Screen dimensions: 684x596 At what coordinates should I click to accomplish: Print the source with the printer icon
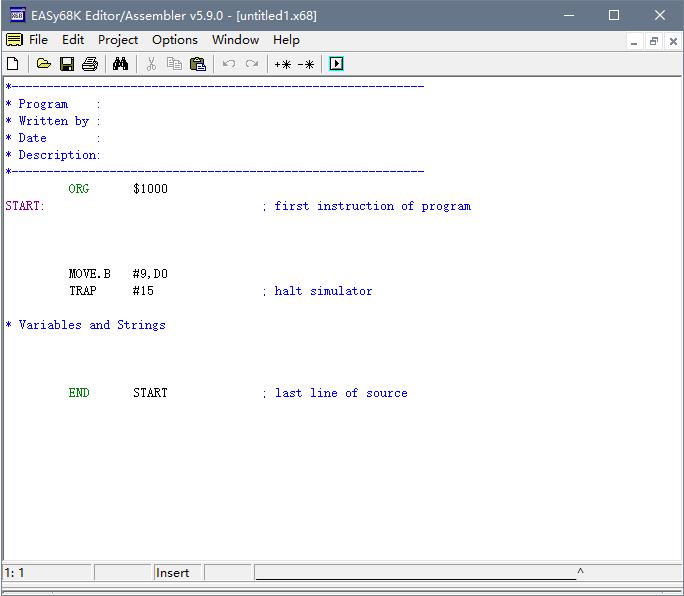pos(90,64)
